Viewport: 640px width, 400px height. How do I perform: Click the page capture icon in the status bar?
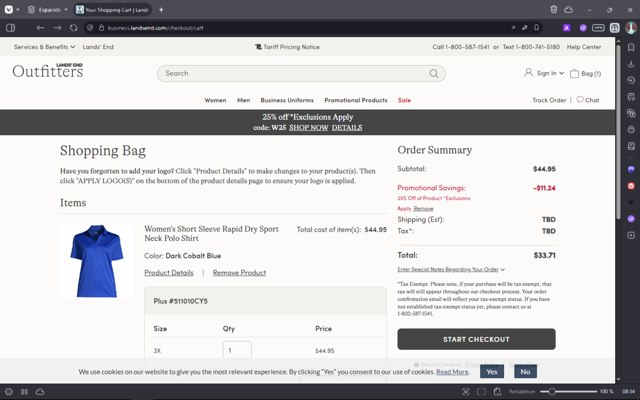(x=465, y=391)
